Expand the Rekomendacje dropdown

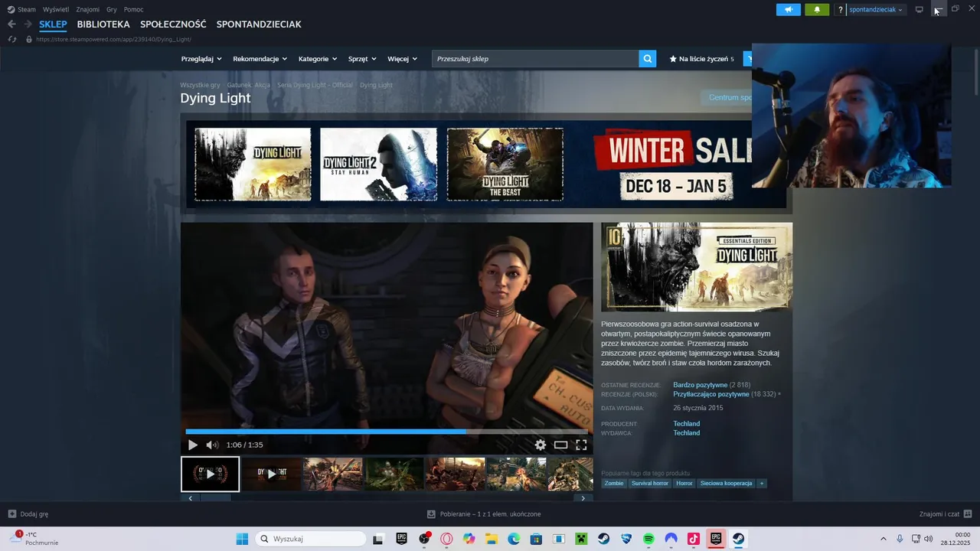pyautogui.click(x=260, y=59)
